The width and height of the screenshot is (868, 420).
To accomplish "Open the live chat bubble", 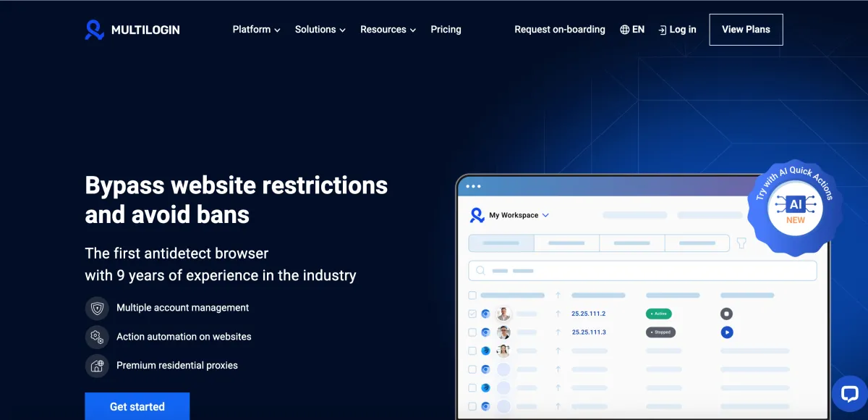I will click(849, 394).
